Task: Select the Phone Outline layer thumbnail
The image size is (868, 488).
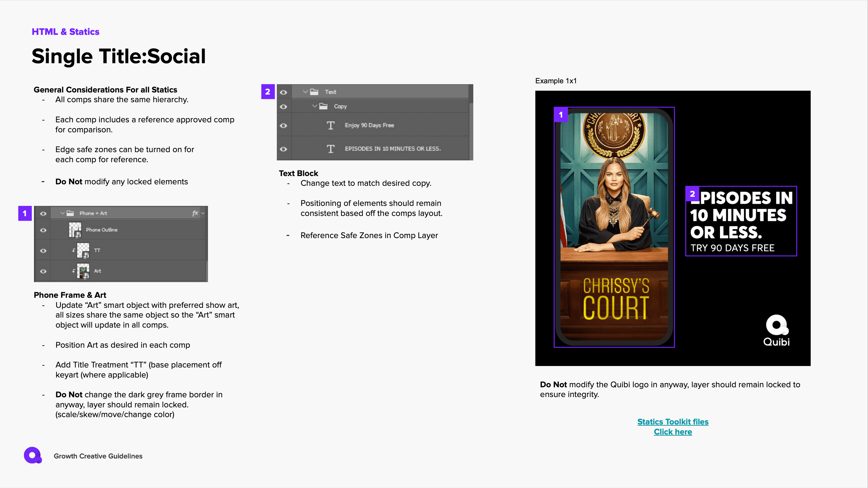Action: click(75, 230)
